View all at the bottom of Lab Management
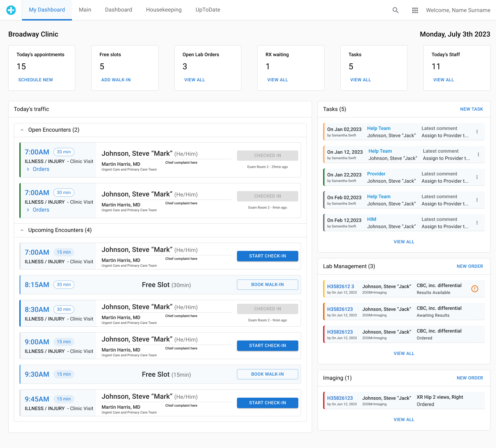The image size is (496, 448). (404, 354)
